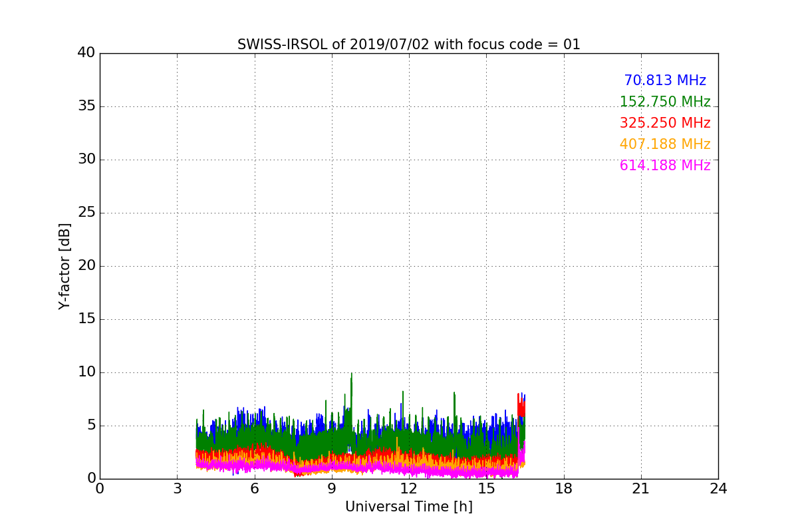This screenshot has width=798, height=532.
Task: Click x-axis tick value 21
Action: (641, 489)
